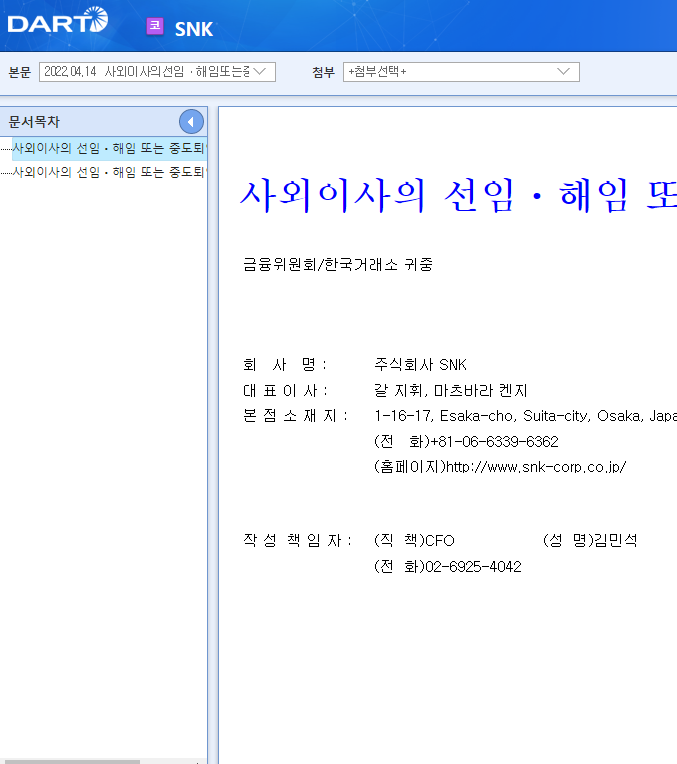Screen dimensions: 677x764
Task: Select the second 사외이사의 선임 tree item
Action: [x=109, y=172]
